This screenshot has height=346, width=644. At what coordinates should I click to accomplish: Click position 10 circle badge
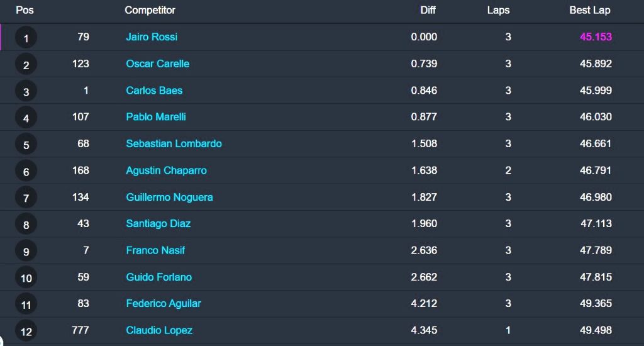(x=26, y=278)
